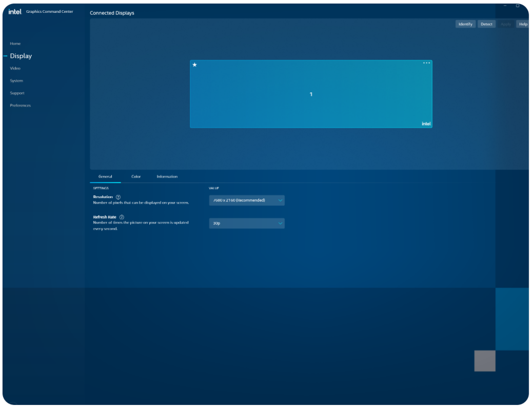This screenshot has width=532, height=409.
Task: Select the display 1 tile
Action: [x=311, y=94]
